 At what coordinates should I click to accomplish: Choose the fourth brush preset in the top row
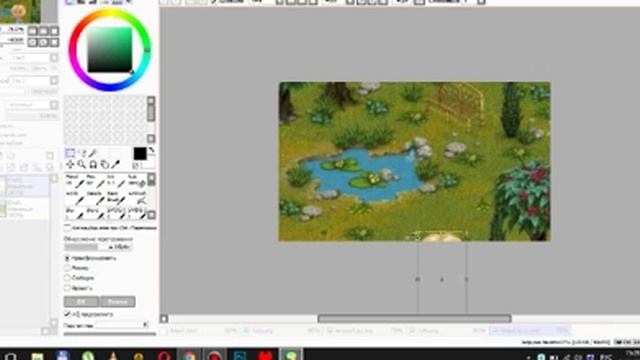click(x=136, y=181)
